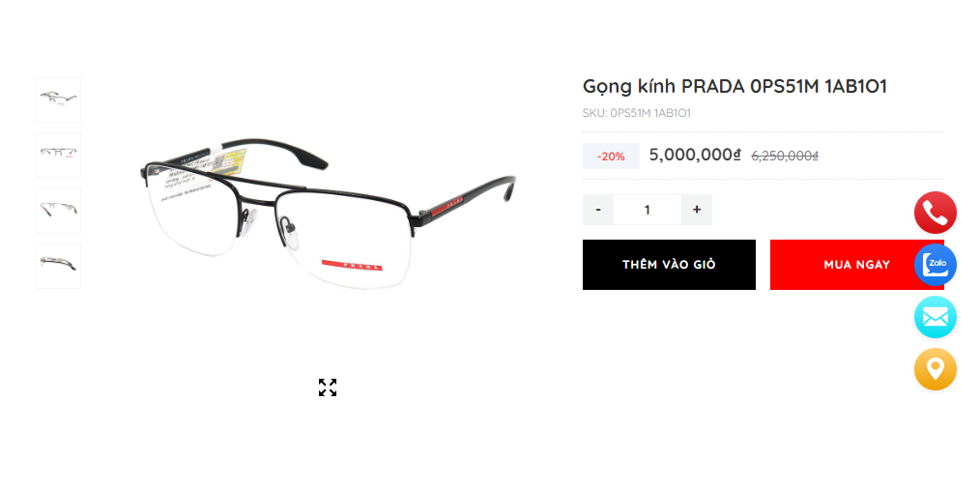
Task: Click the 5,000,000₫ sale price
Action: point(695,155)
